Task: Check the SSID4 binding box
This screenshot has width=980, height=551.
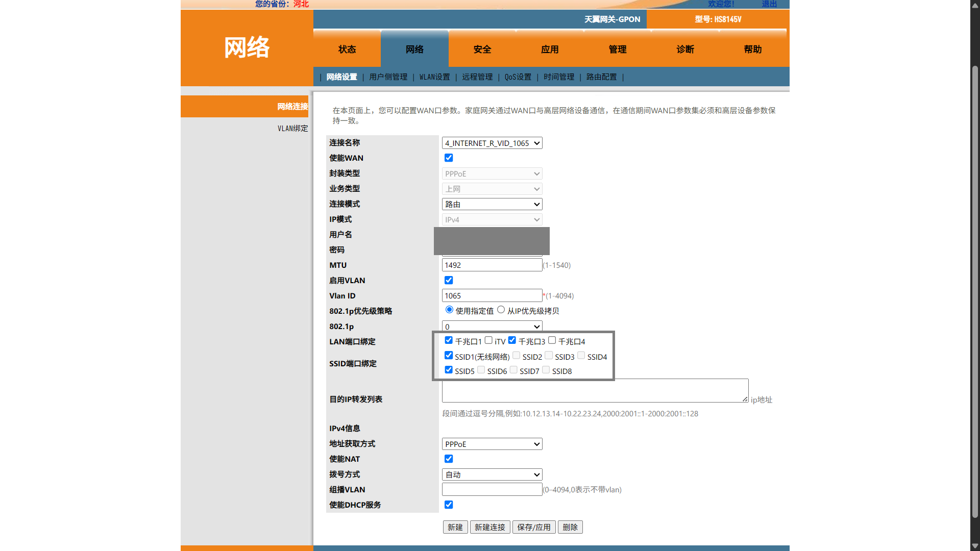Action: pos(581,356)
